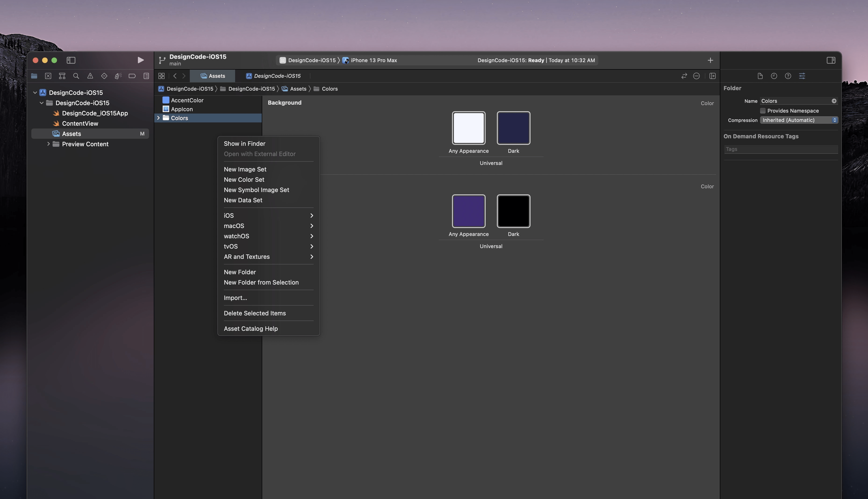Click the Run (play) button
The height and width of the screenshot is (499, 868).
point(140,60)
